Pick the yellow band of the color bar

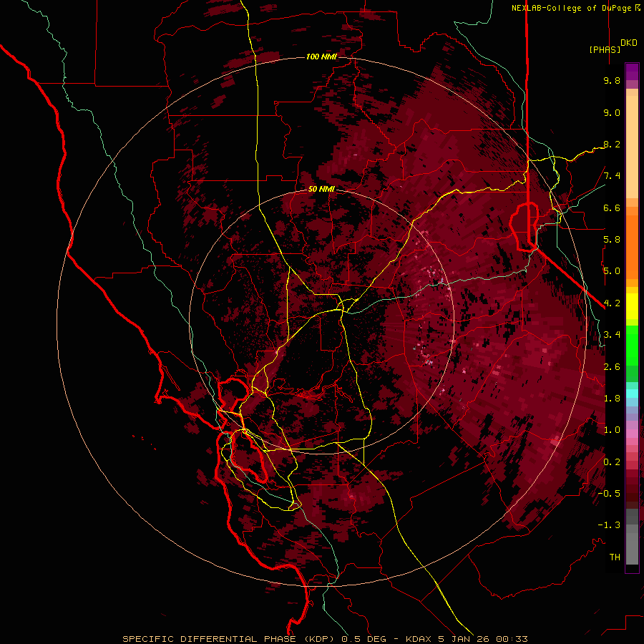click(x=632, y=306)
